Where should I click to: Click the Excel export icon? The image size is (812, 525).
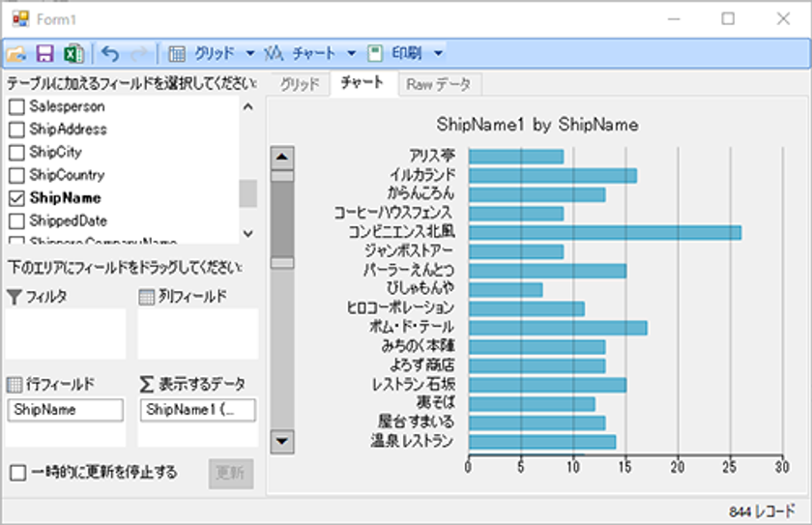click(x=73, y=53)
